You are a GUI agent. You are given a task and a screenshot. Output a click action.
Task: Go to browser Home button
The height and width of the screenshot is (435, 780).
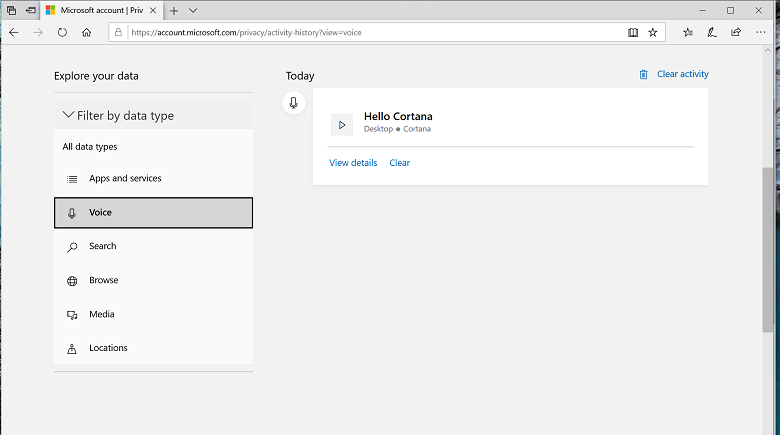pyautogui.click(x=87, y=32)
